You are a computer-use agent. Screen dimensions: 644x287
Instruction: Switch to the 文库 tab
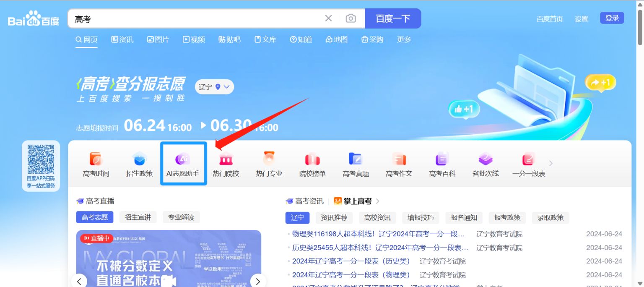tap(265, 39)
